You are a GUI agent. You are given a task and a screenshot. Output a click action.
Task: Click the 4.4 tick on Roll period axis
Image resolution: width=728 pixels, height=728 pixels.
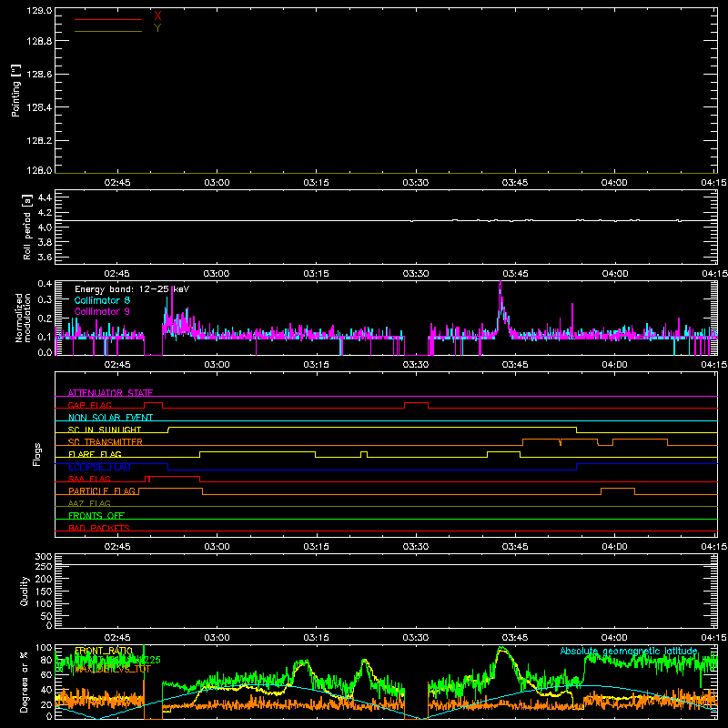[x=45, y=197]
